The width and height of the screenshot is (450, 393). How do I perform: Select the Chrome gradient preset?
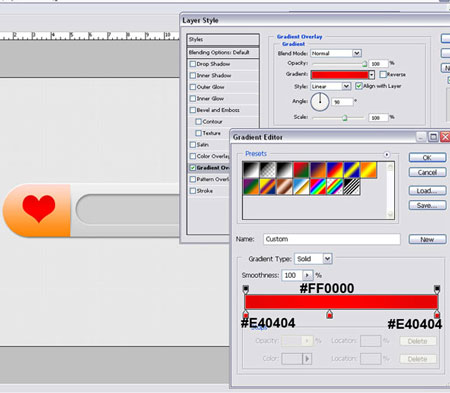pos(301,187)
